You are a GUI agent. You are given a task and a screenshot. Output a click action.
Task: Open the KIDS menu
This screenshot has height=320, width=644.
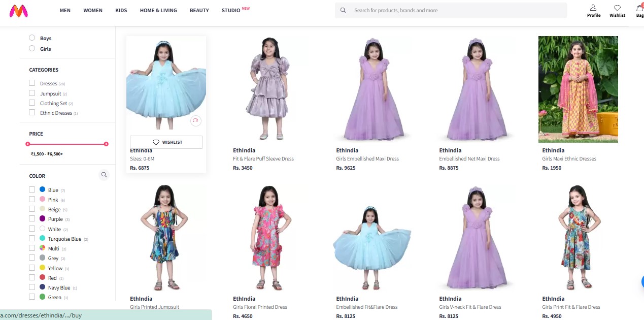121,10
